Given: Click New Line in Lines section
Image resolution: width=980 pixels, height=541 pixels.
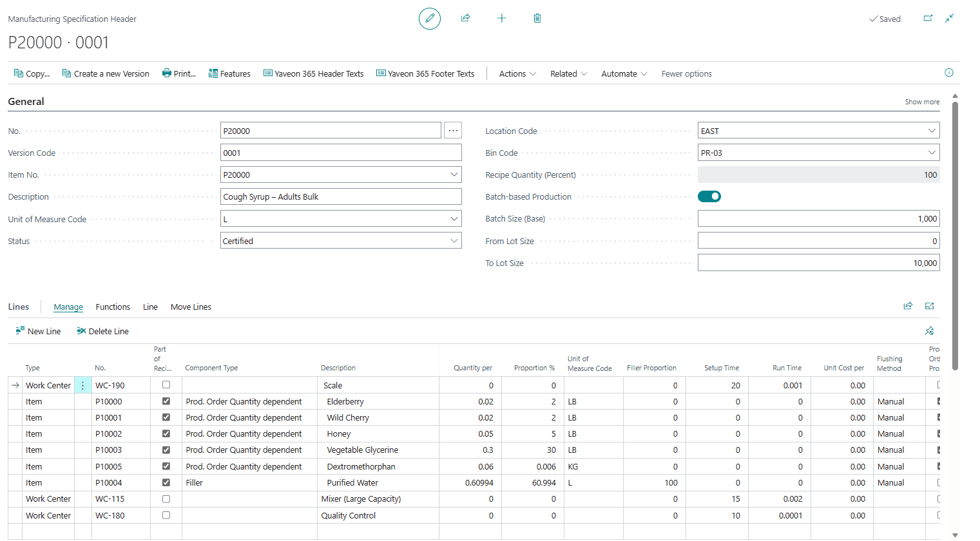Looking at the screenshot, I should [38, 331].
